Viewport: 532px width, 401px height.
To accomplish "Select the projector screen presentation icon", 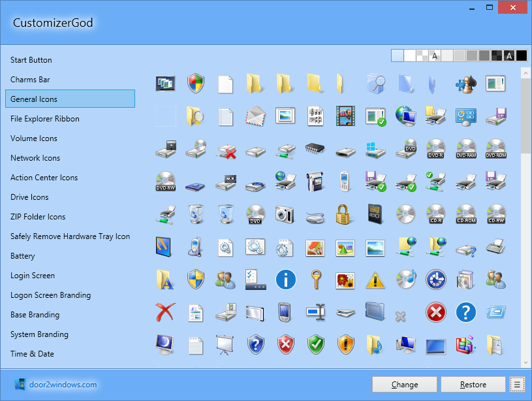I will (x=225, y=345).
